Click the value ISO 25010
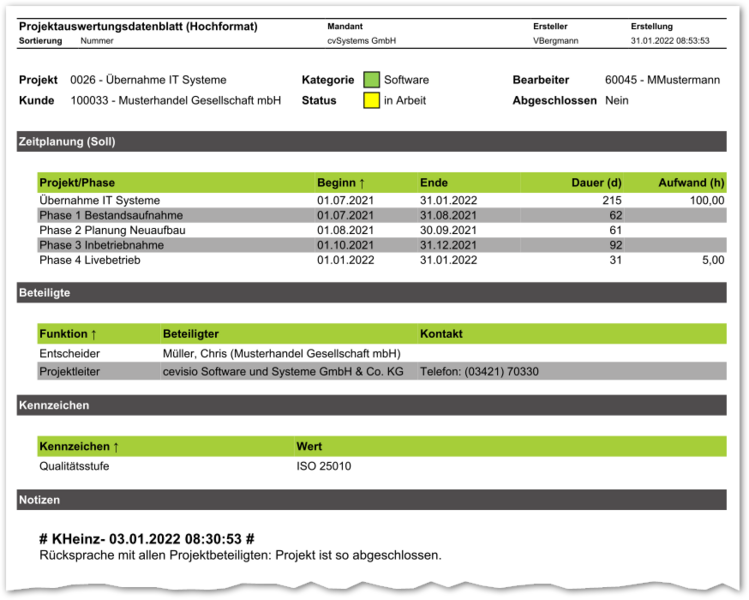This screenshot has width=749, height=600. pyautogui.click(x=323, y=466)
